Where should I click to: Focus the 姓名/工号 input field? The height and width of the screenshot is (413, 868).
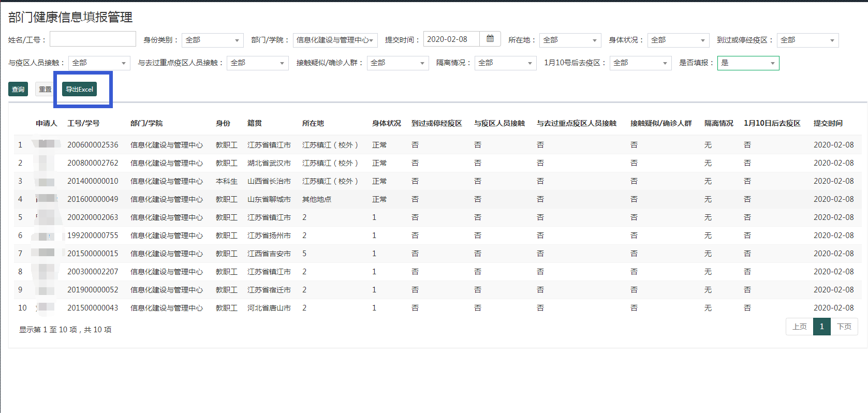[x=93, y=39]
